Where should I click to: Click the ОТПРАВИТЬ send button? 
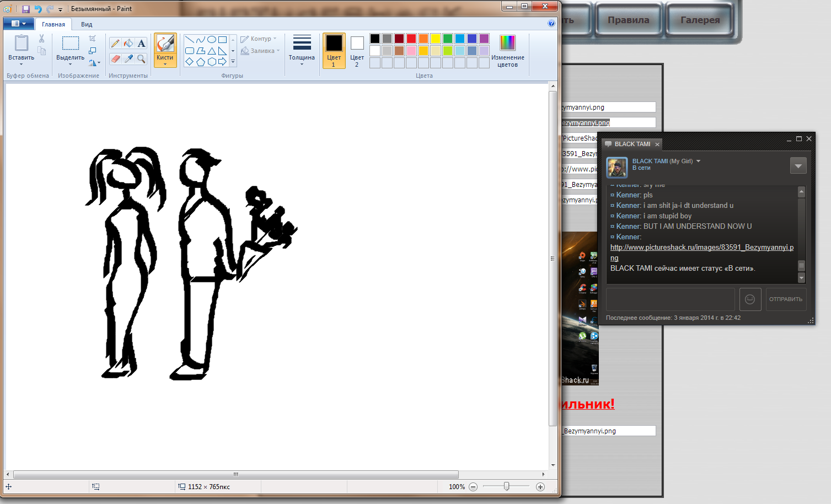click(786, 299)
